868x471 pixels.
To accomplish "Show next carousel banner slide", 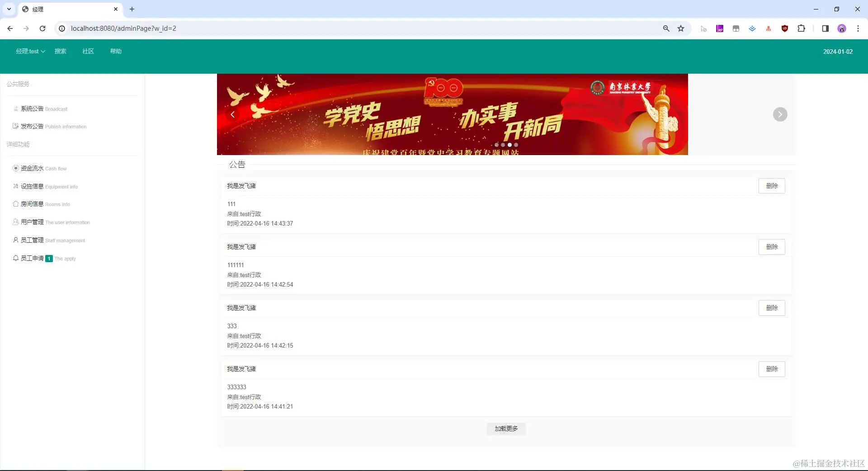I will click(780, 114).
